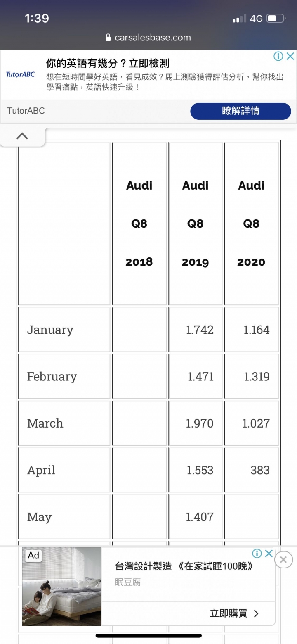The image size is (297, 644).
Task: Select the Audi Q8 2020 column header
Action: pyautogui.click(x=251, y=223)
